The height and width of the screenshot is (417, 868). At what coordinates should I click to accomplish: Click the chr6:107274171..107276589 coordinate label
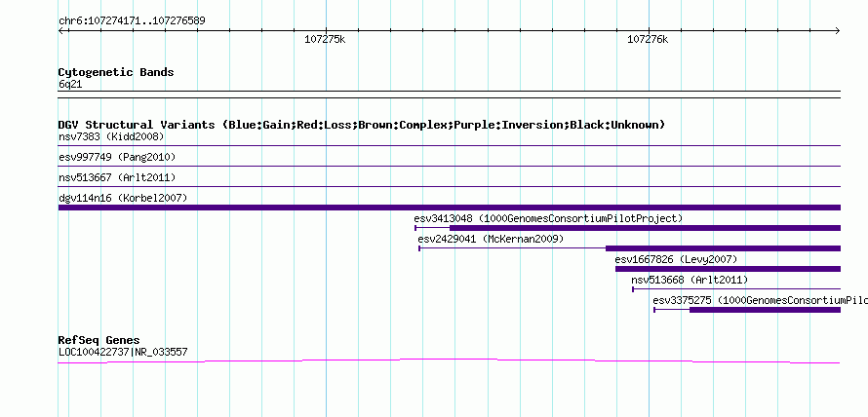[x=132, y=21]
